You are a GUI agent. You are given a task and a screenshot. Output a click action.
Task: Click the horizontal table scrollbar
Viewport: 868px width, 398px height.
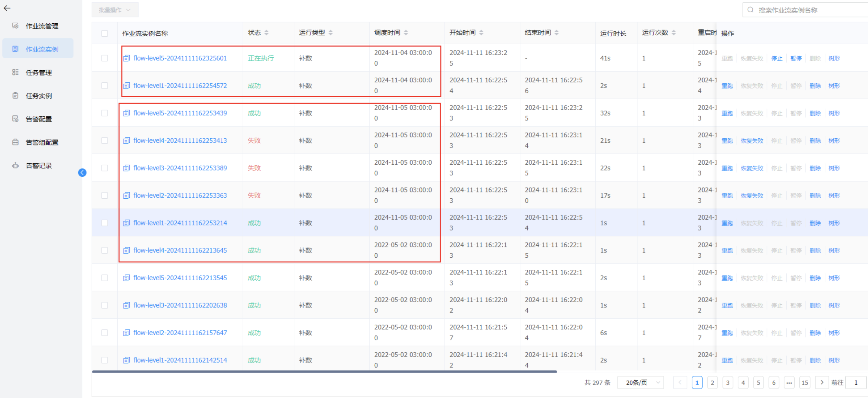pyautogui.click(x=324, y=371)
